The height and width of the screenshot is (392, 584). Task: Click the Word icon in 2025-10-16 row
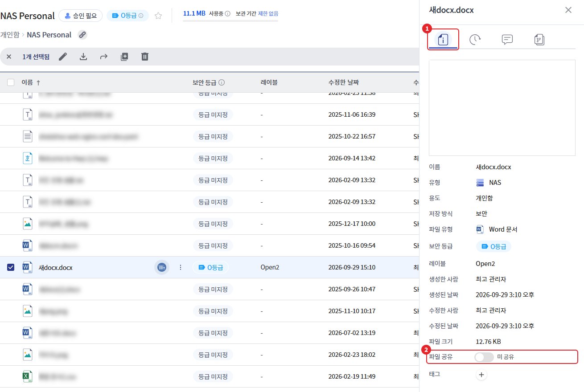(x=28, y=245)
